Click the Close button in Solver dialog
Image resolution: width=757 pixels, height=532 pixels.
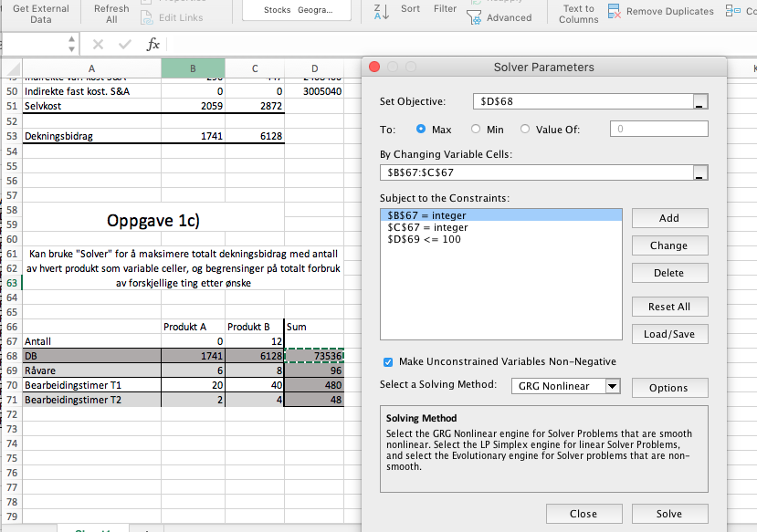(584, 514)
